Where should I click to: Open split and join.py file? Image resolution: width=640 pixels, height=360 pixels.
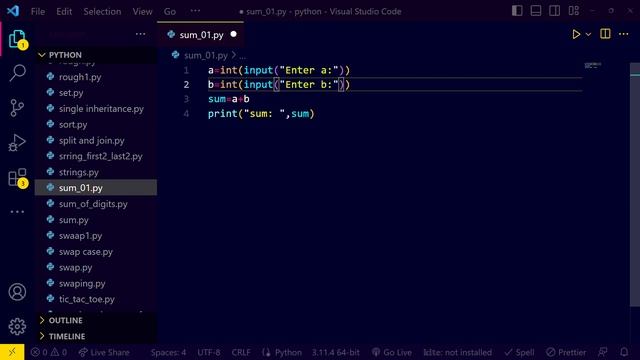point(96,140)
